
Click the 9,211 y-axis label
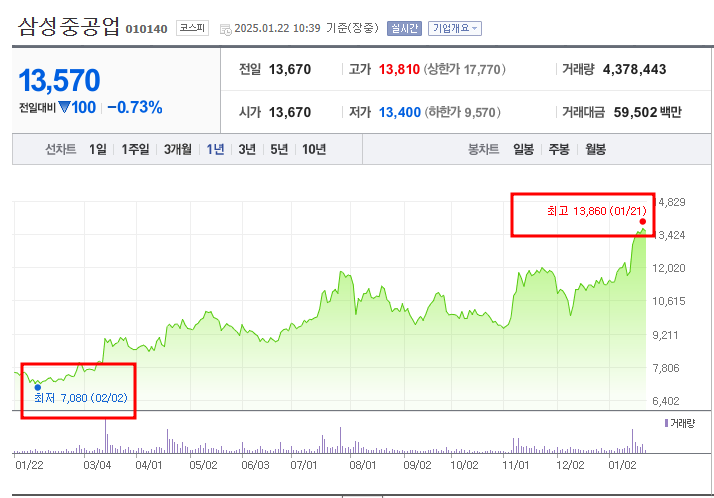665,335
